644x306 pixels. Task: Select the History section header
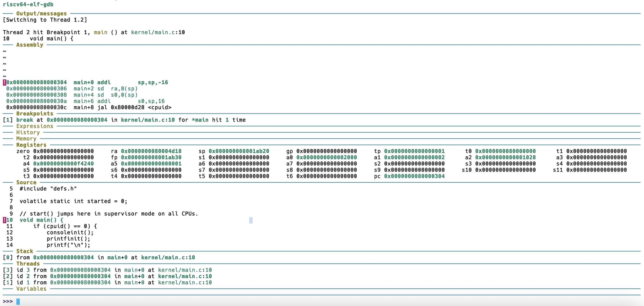point(28,132)
